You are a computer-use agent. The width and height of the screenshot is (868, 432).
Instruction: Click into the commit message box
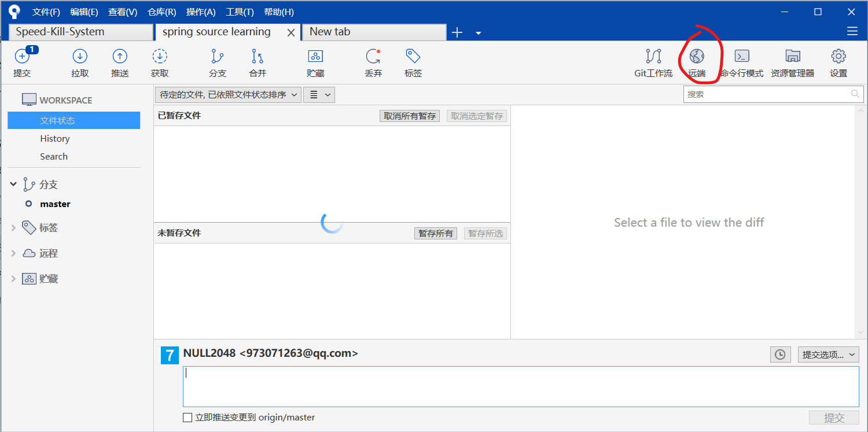coord(521,386)
